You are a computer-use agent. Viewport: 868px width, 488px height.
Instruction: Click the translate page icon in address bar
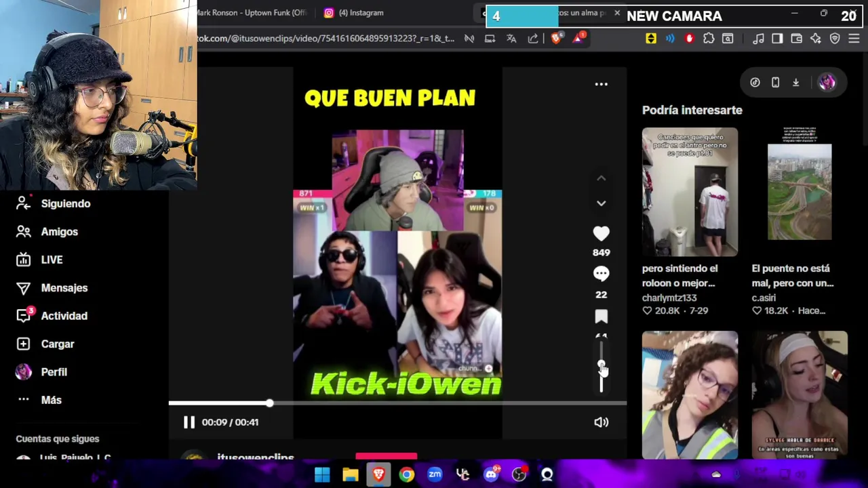511,39
